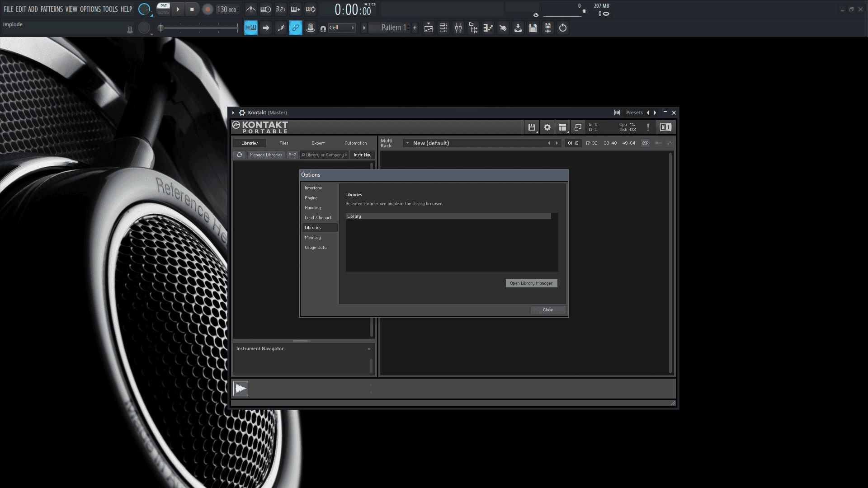This screenshot has width=868, height=488.
Task: Close the Options dialog
Action: (x=548, y=310)
